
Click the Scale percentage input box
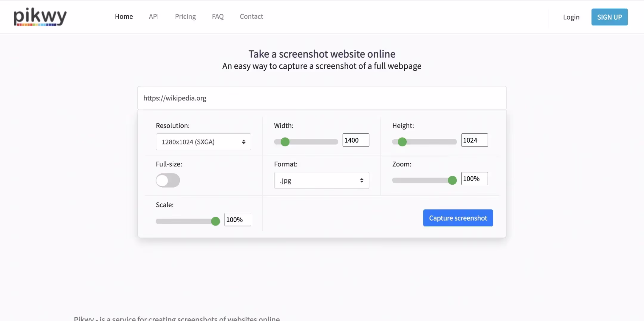point(238,220)
